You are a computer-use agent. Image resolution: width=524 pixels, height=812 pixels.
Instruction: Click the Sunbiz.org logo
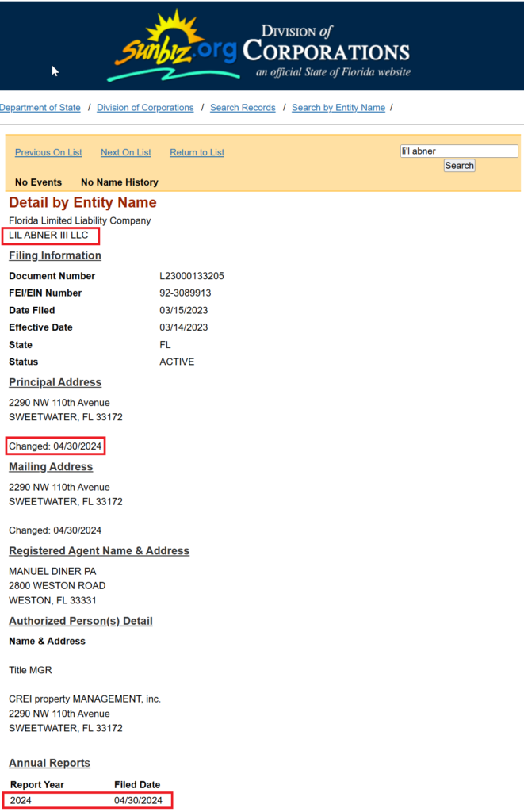pos(175,47)
